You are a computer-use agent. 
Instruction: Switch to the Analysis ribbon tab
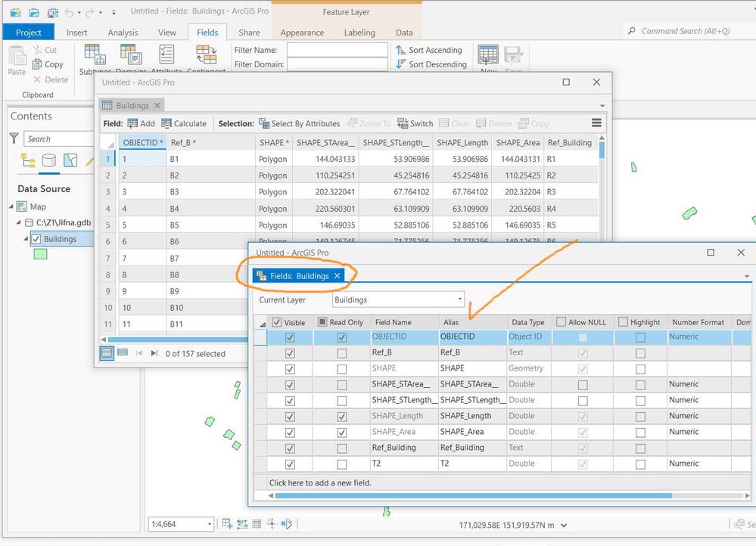pyautogui.click(x=123, y=33)
